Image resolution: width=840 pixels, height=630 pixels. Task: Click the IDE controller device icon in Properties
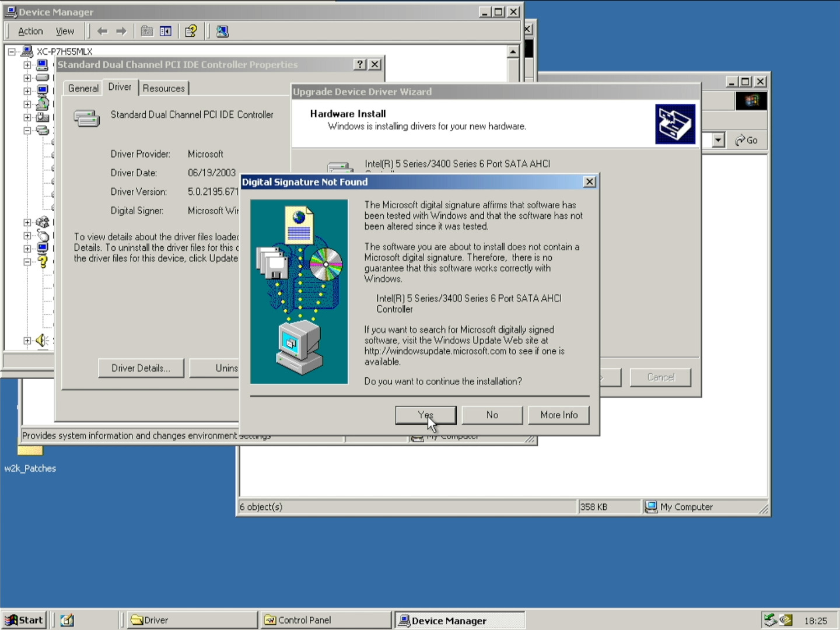tap(86, 118)
